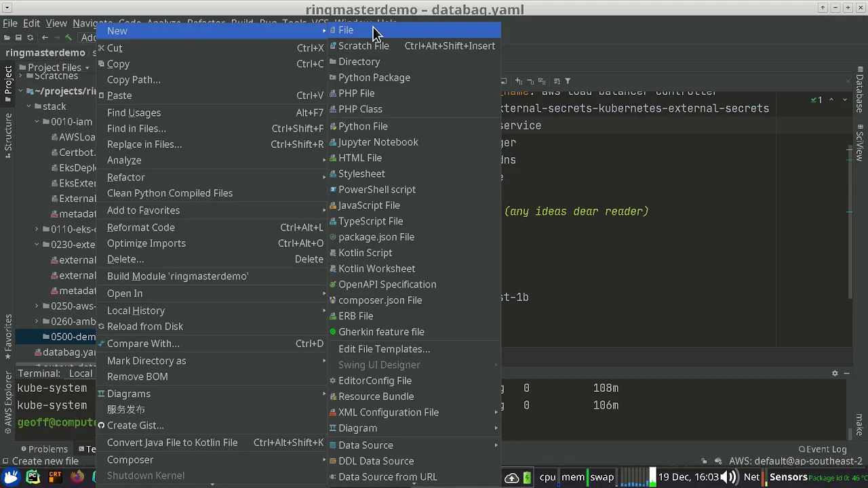Switch to the Problems tab
The image size is (868, 488).
click(44, 449)
